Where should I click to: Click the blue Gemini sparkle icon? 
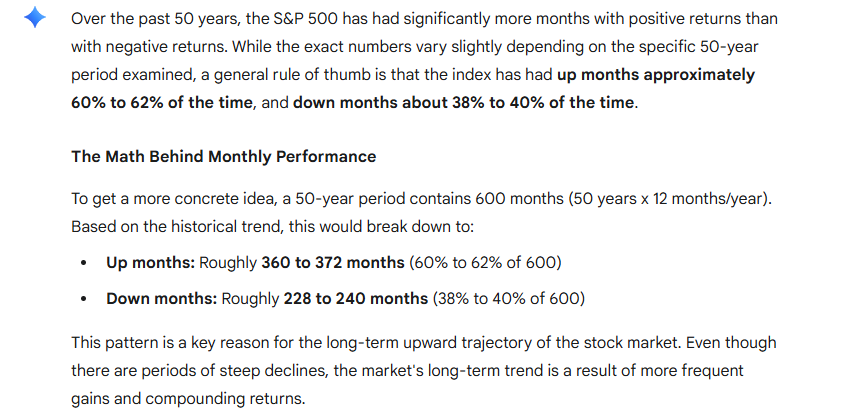(x=35, y=19)
